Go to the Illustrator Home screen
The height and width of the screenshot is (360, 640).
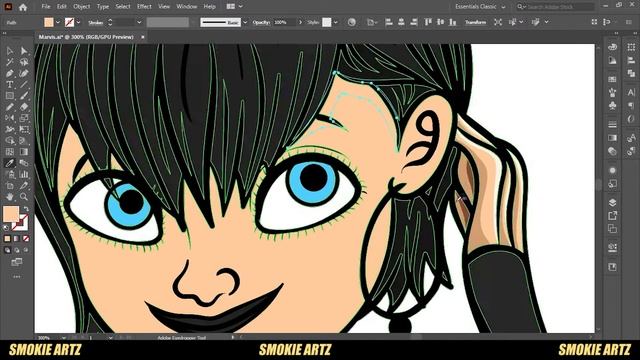23,7
